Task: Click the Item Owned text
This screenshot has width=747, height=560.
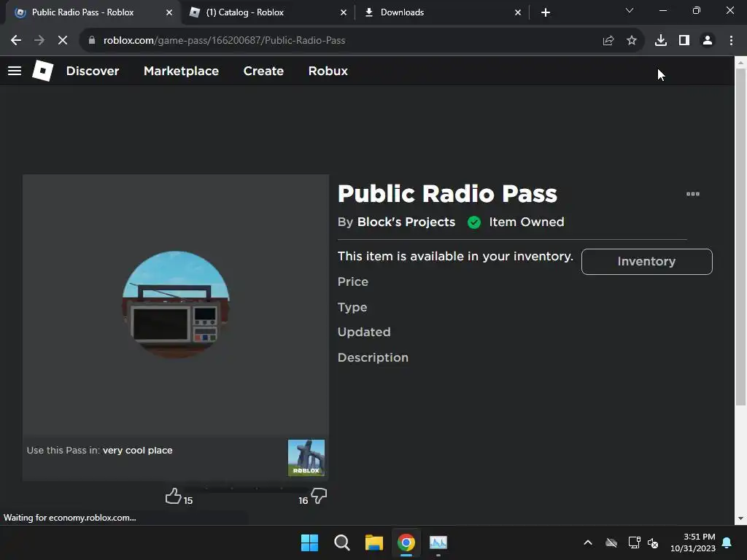Action: click(x=527, y=222)
